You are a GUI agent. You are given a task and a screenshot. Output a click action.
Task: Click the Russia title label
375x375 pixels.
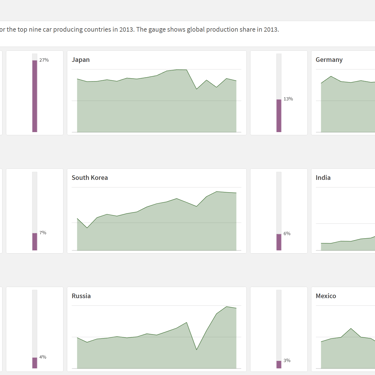pos(81,296)
